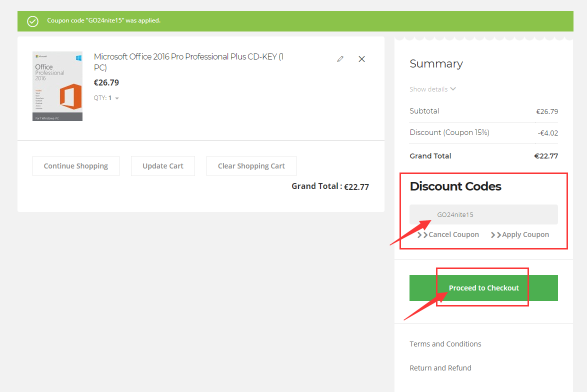587x392 pixels.
Task: Click the item price €26.79 text
Action: [x=106, y=82]
